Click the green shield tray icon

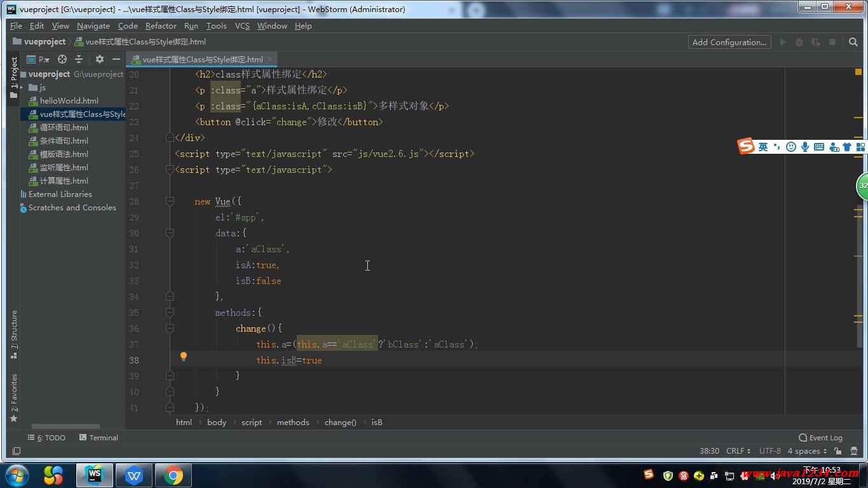point(668,475)
